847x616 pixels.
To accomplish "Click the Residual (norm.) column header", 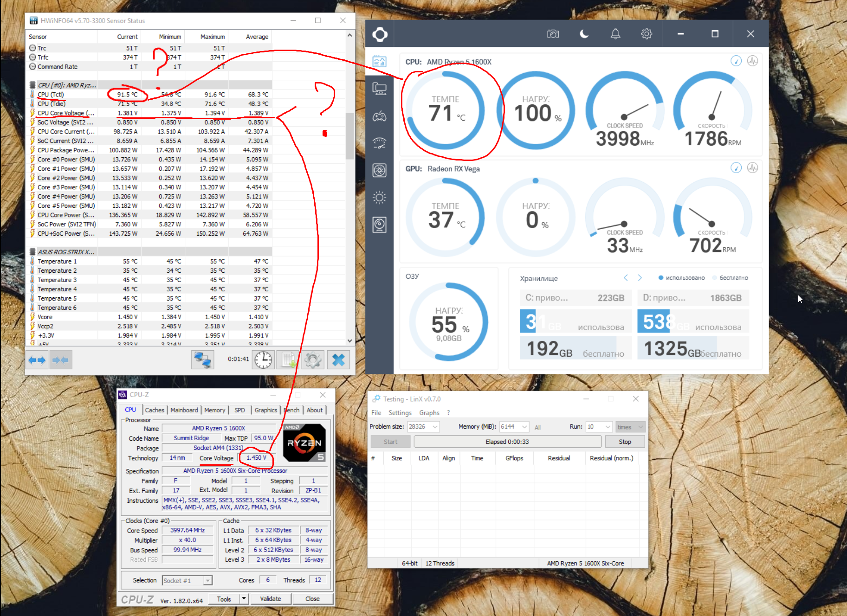I will [x=611, y=458].
